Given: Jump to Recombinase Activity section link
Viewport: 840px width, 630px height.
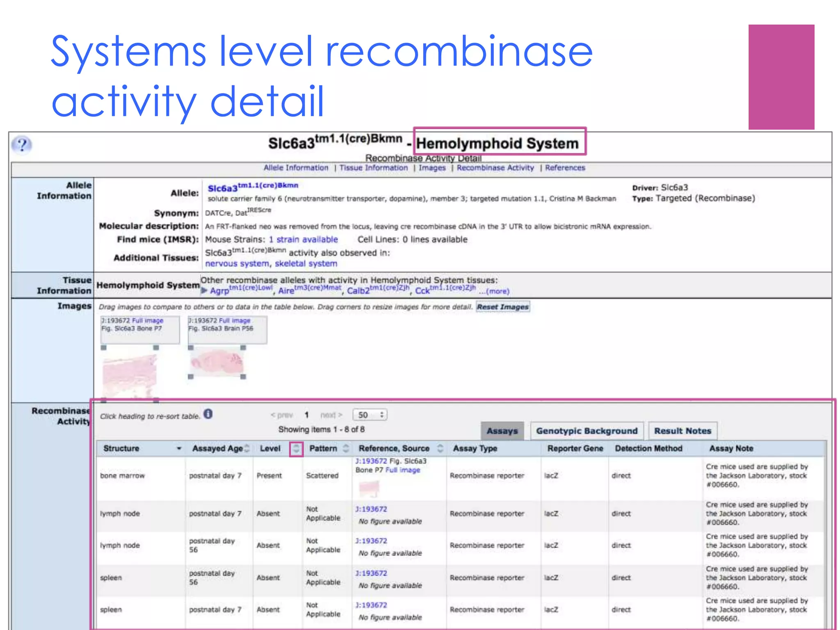Looking at the screenshot, I should point(495,168).
